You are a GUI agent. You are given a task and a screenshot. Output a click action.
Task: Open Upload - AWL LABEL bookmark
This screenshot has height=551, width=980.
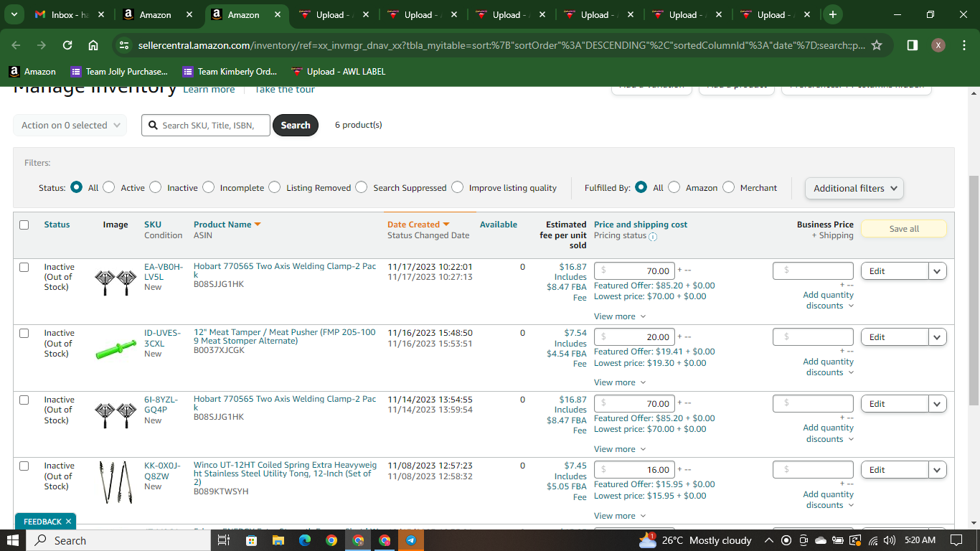339,72
